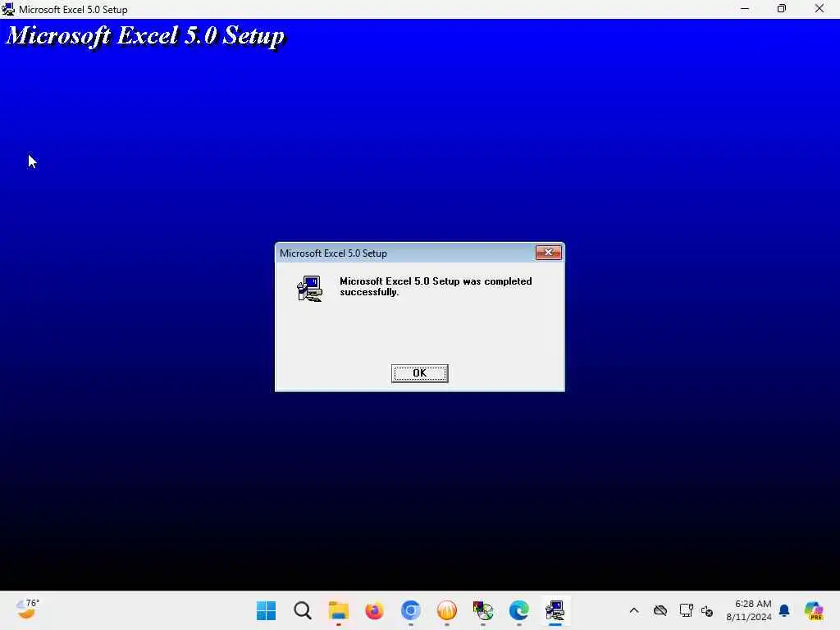Click the setup completed successfully message
The height and width of the screenshot is (630, 840).
pos(436,286)
